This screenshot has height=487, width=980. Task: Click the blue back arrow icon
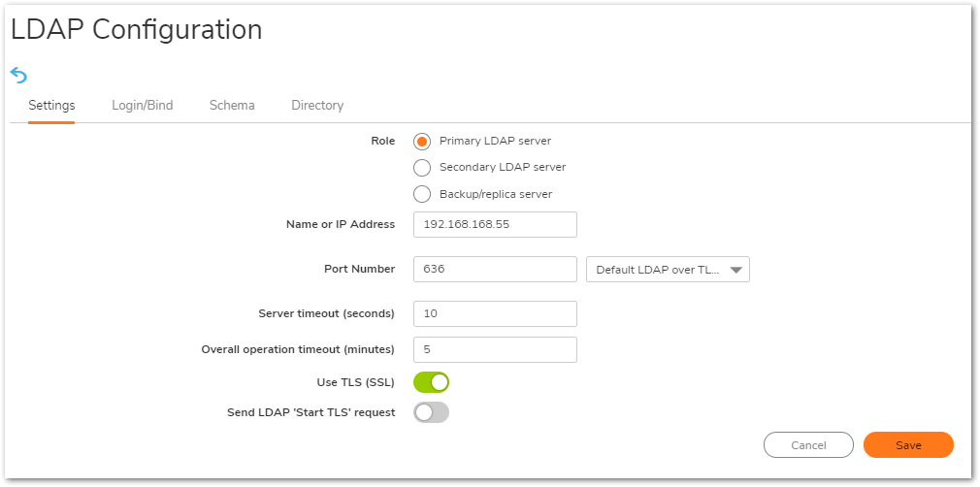(x=18, y=75)
